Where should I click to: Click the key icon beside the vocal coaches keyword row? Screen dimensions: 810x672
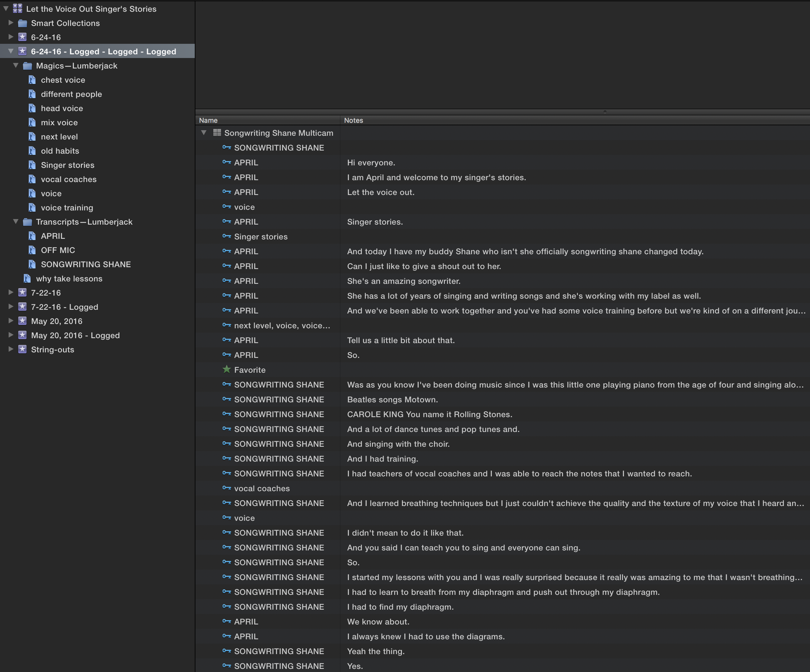tap(227, 488)
